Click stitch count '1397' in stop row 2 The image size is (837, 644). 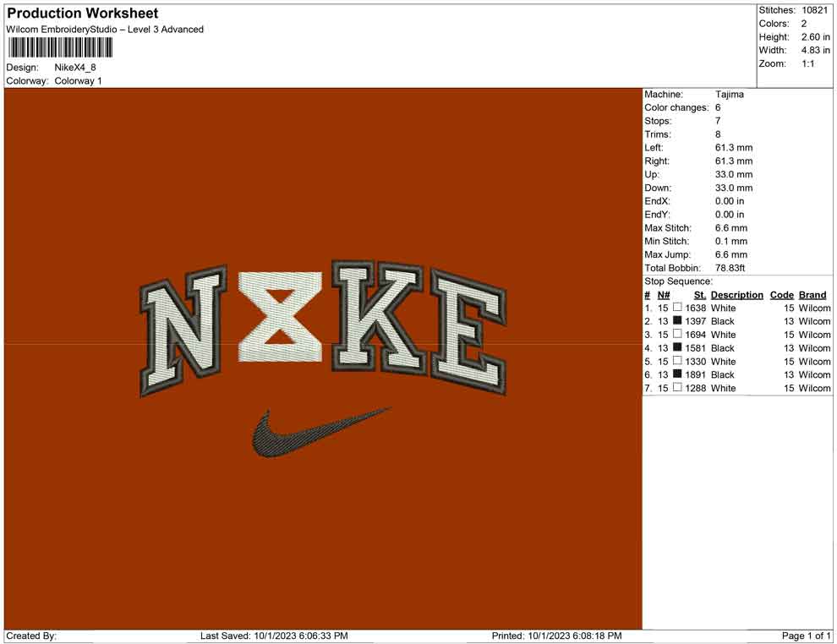(696, 321)
